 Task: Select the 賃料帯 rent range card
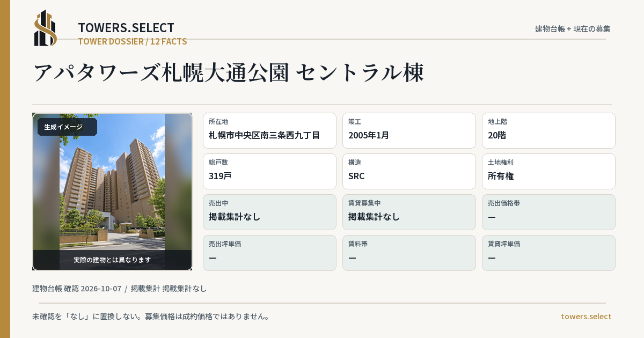point(409,253)
